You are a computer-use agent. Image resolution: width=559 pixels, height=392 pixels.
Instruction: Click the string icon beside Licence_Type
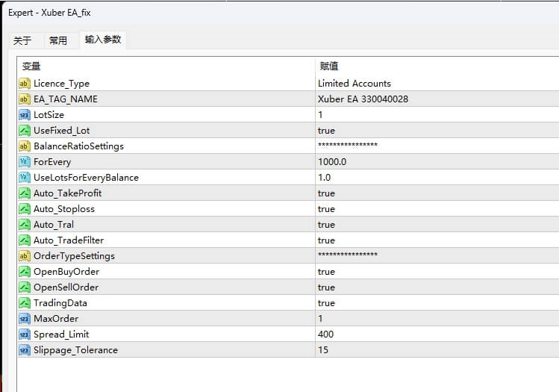tap(24, 84)
